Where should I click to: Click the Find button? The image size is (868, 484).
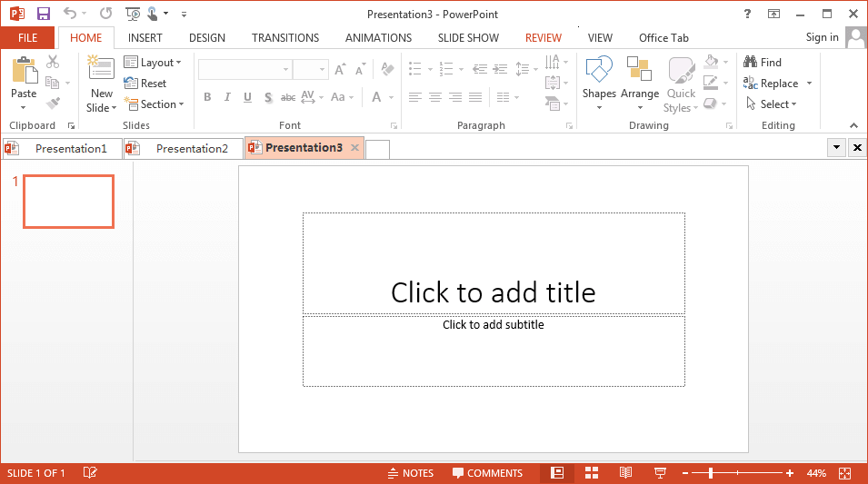coord(763,63)
